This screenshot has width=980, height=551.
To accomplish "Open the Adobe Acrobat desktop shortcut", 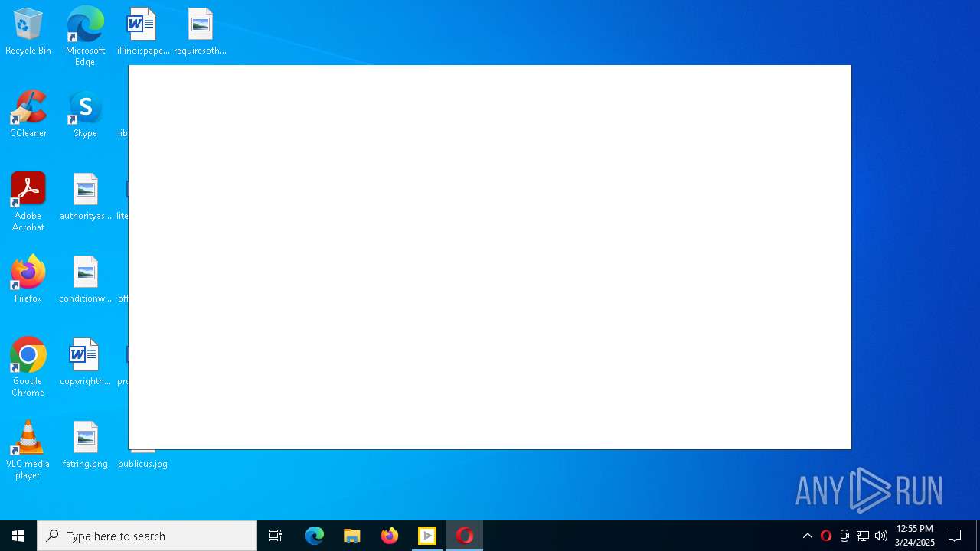I will tap(28, 202).
